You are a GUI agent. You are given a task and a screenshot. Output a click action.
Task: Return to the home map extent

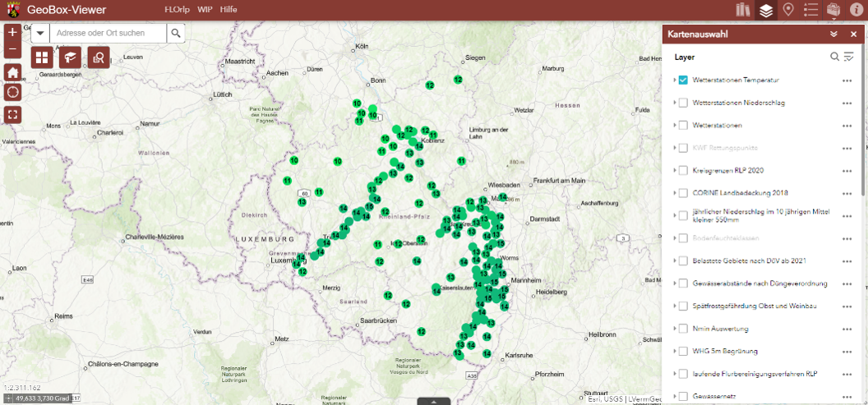12,72
